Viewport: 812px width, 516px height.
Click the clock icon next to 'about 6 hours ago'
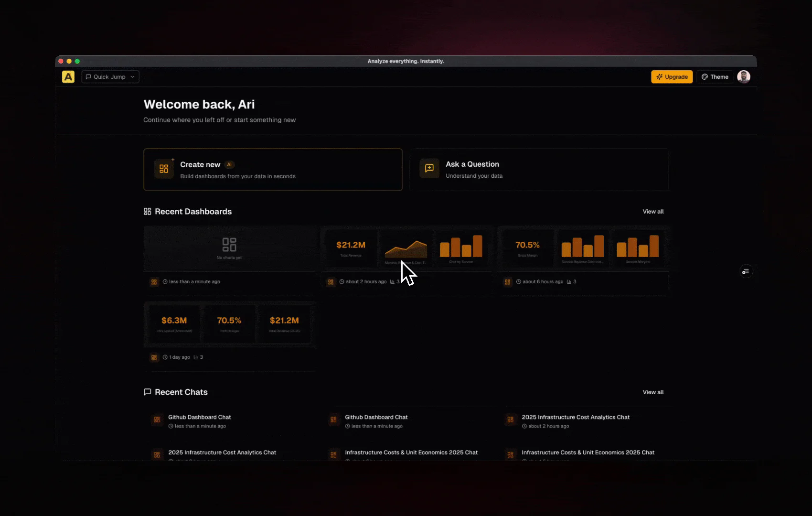[518, 281]
